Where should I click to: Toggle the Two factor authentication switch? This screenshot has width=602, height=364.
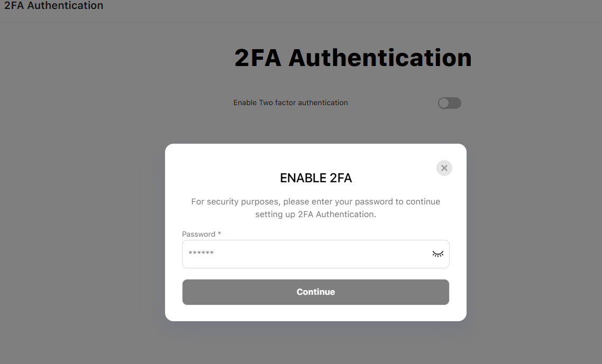[x=450, y=103]
